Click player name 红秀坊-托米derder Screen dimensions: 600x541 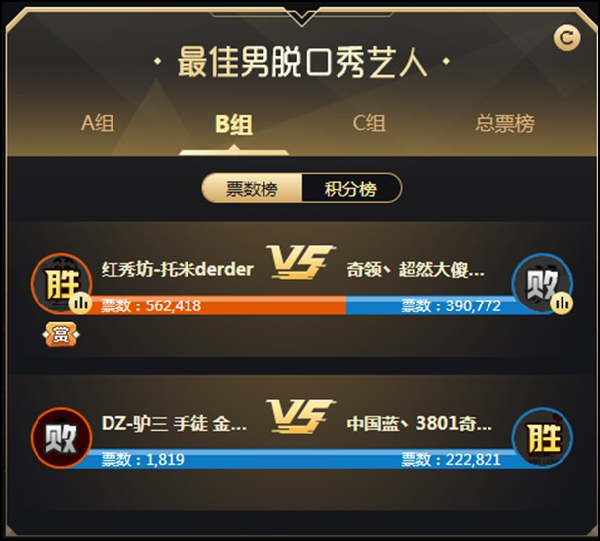tap(178, 270)
